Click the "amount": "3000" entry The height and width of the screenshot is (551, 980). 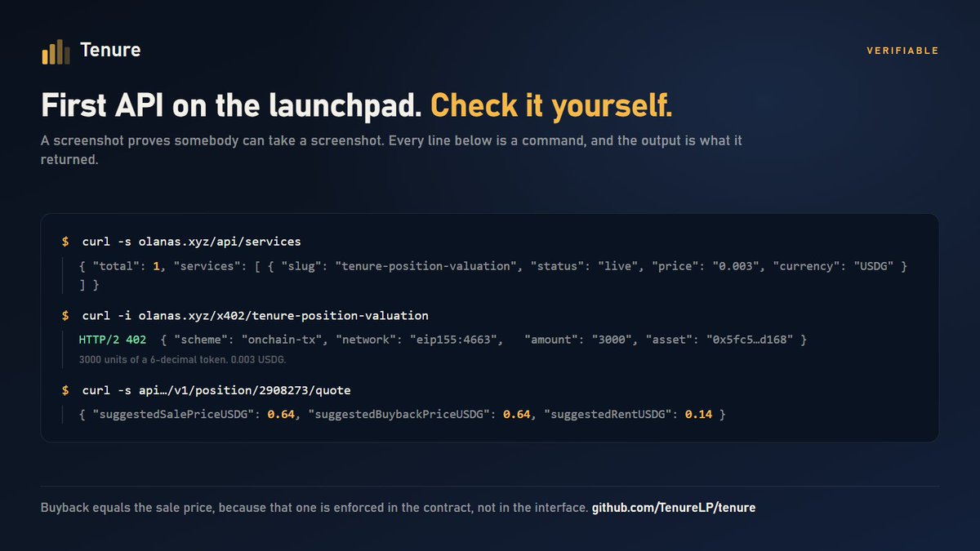pyautogui.click(x=580, y=340)
